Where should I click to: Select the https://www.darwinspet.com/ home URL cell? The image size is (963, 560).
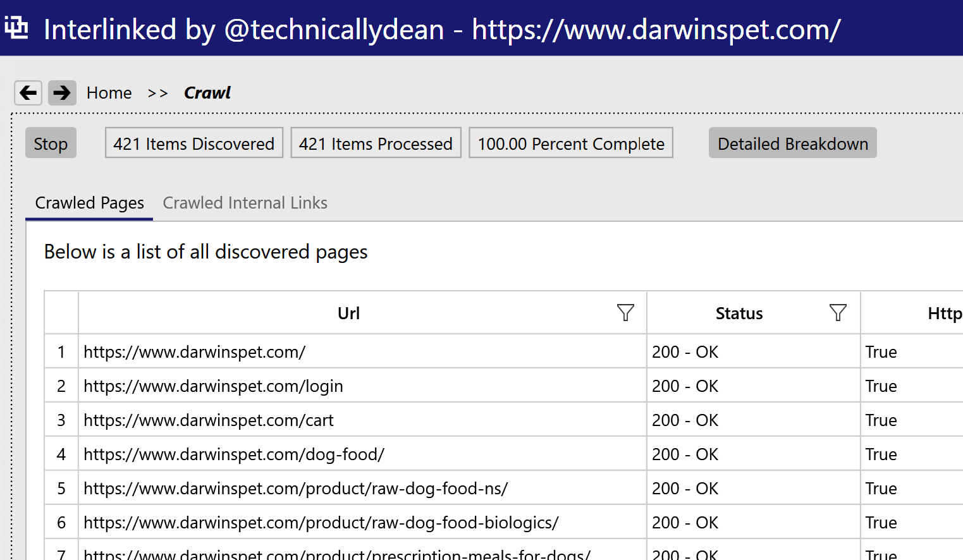click(362, 351)
